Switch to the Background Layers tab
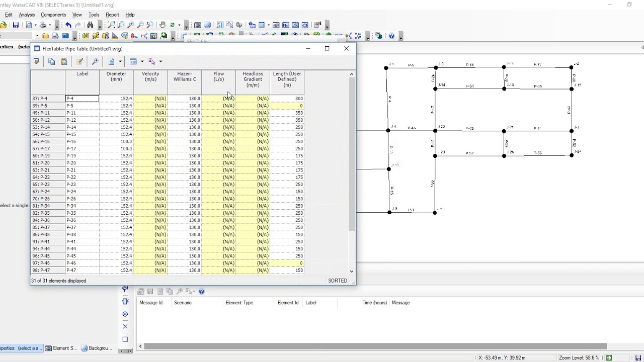The width and height of the screenshot is (644, 362). [97, 348]
